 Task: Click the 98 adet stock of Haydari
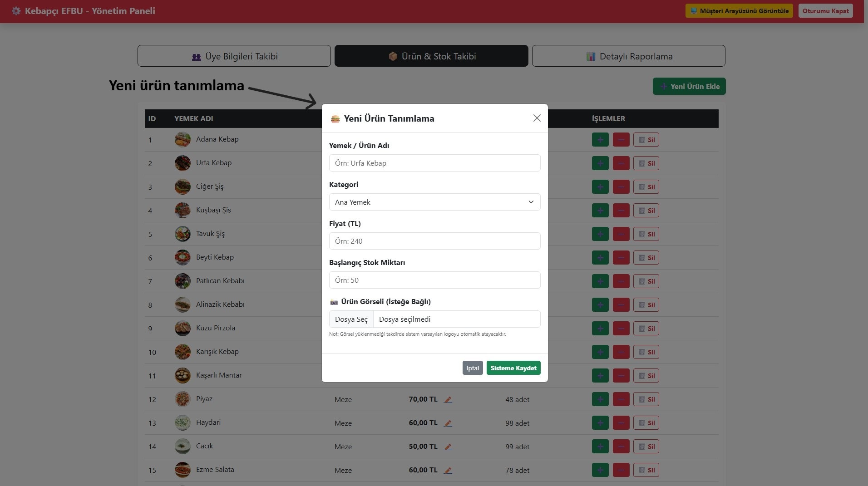(517, 423)
